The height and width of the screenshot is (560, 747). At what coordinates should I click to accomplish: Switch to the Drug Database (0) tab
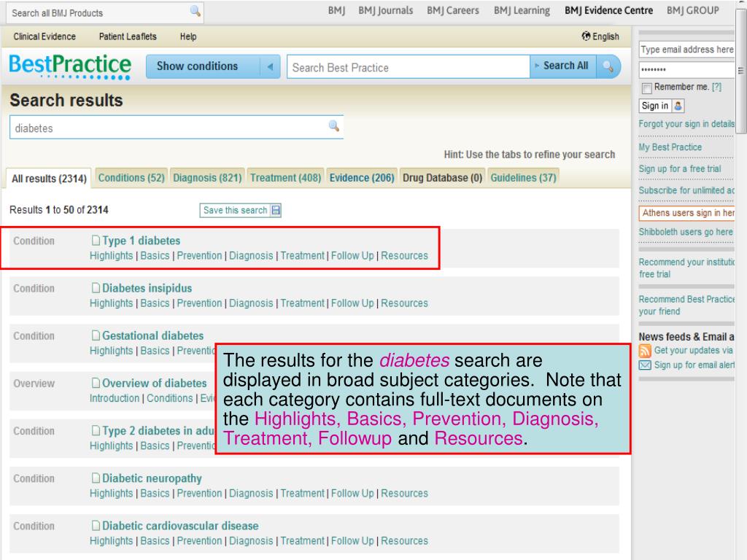point(443,178)
